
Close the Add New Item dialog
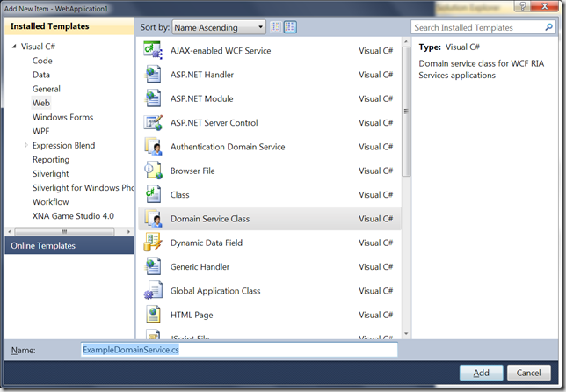pos(545,6)
